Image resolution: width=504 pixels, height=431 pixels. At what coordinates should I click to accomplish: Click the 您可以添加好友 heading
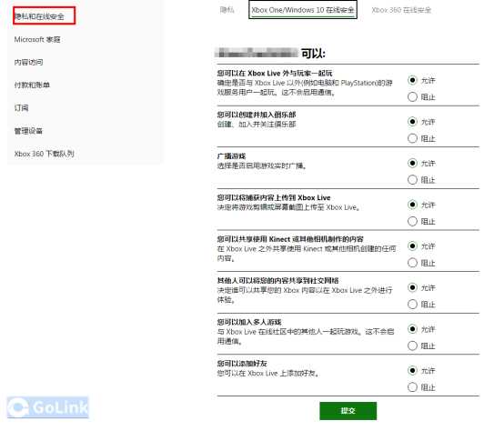(x=242, y=363)
